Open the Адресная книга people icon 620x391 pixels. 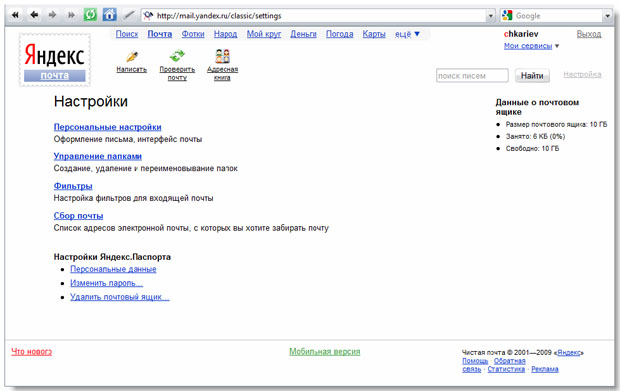pos(222,56)
